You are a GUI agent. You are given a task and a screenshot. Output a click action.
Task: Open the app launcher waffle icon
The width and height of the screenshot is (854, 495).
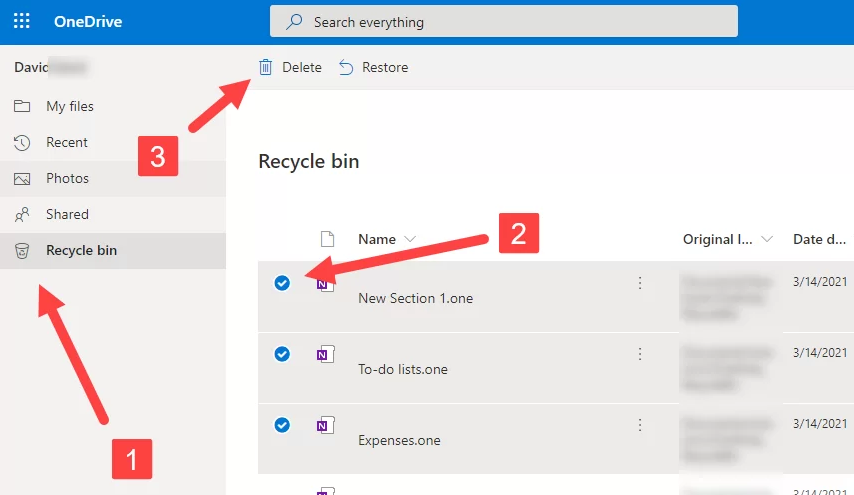click(x=21, y=21)
